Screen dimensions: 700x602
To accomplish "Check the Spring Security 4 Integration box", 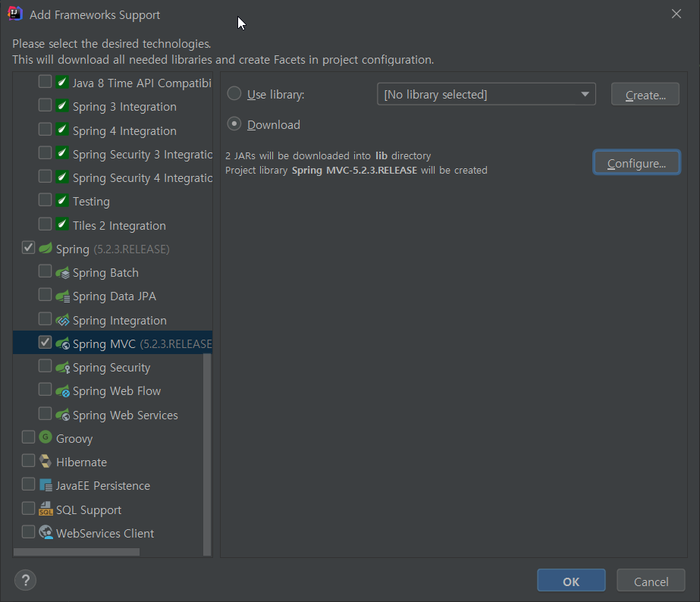I will pos(45,177).
